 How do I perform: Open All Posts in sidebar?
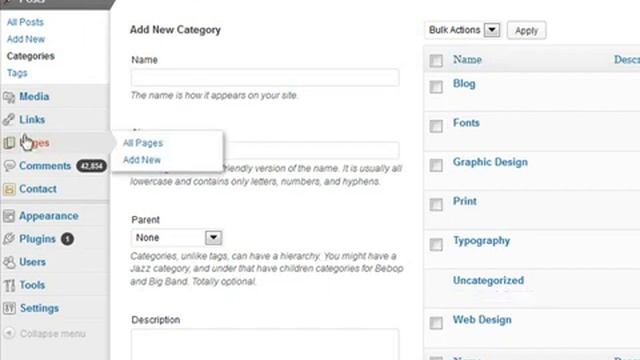25,22
